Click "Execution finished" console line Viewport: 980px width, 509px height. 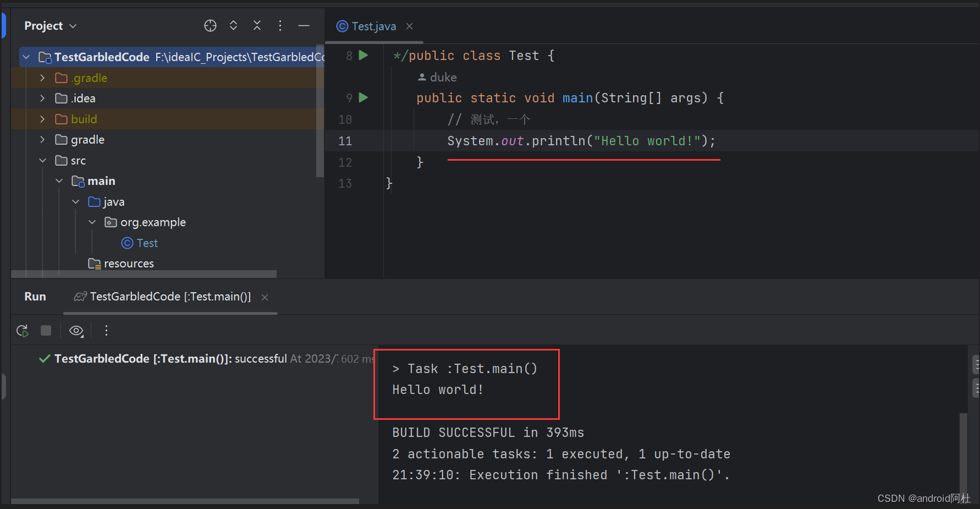[561, 475]
